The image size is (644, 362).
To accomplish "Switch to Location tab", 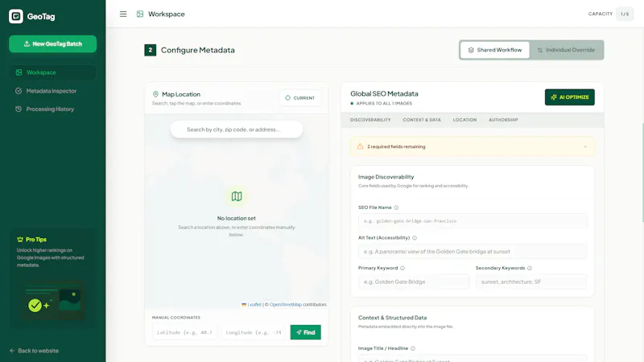I will (x=465, y=120).
